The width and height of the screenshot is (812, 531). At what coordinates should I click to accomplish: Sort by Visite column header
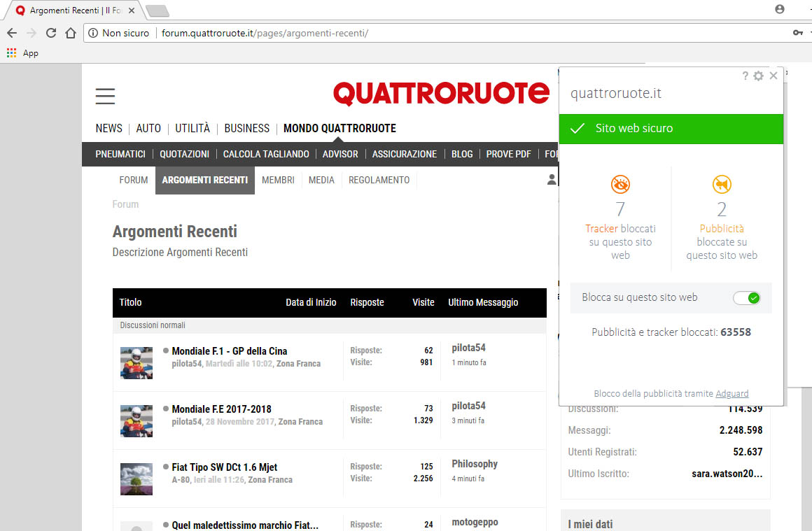coord(423,302)
